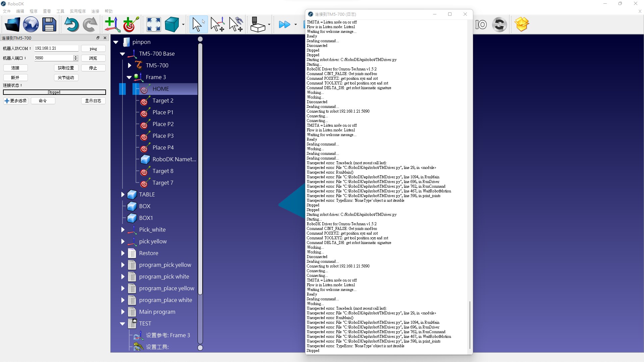
Task: Click the 停止 stop button
Action: click(x=93, y=68)
